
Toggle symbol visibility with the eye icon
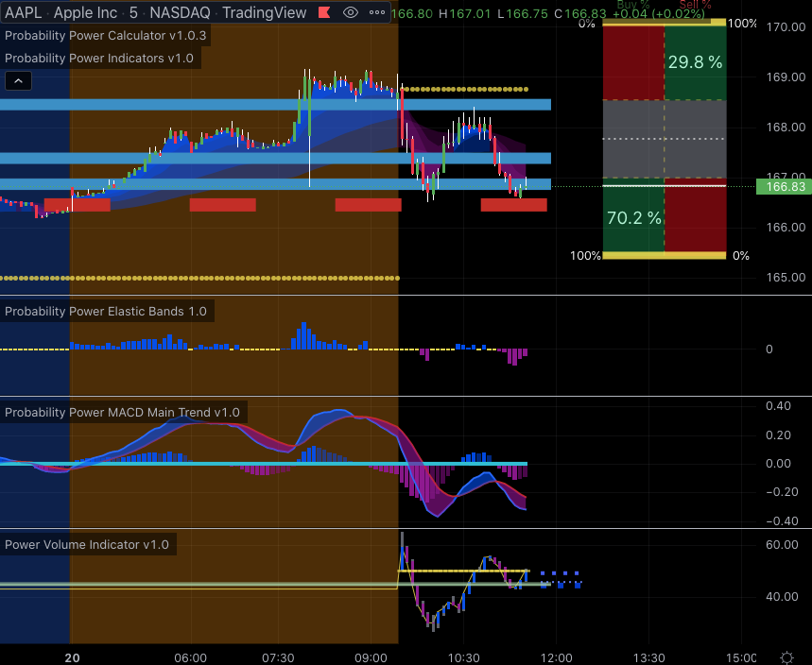coord(350,12)
